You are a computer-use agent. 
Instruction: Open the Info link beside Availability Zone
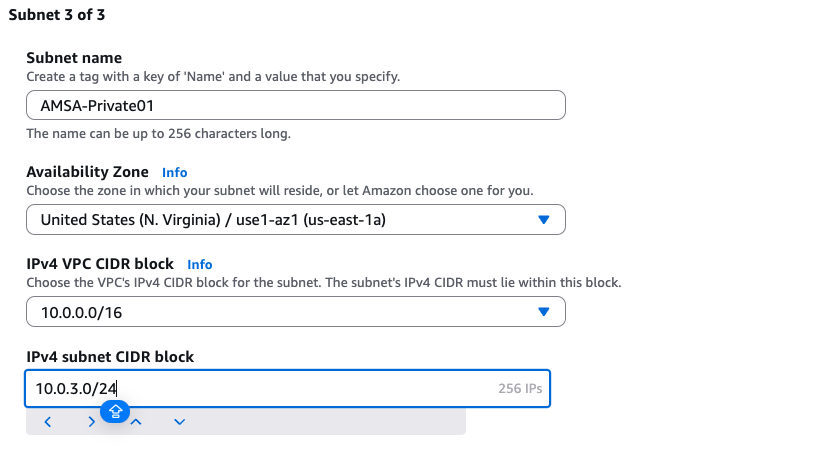click(175, 173)
